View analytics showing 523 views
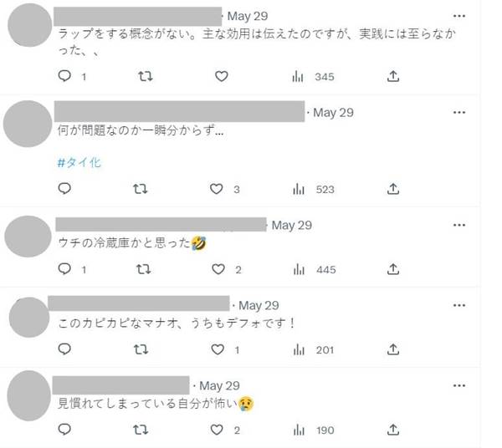The height and width of the screenshot is (448, 502). (313, 189)
